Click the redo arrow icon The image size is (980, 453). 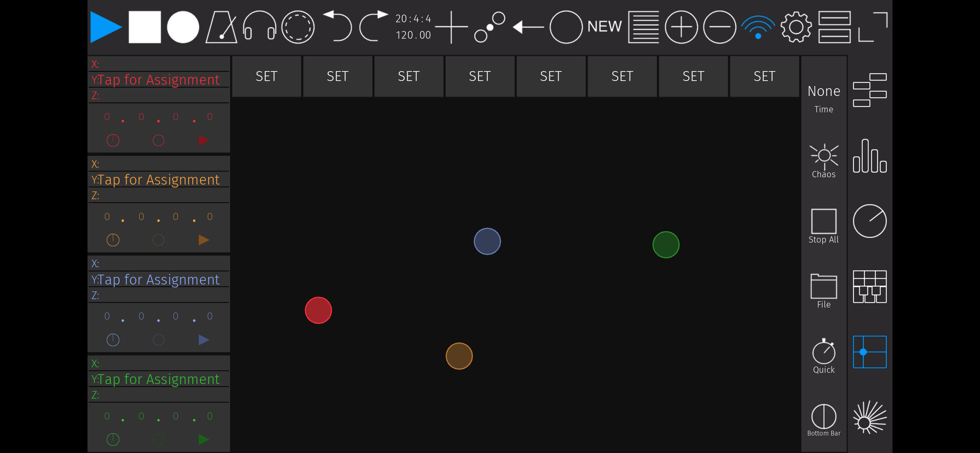coord(374,26)
